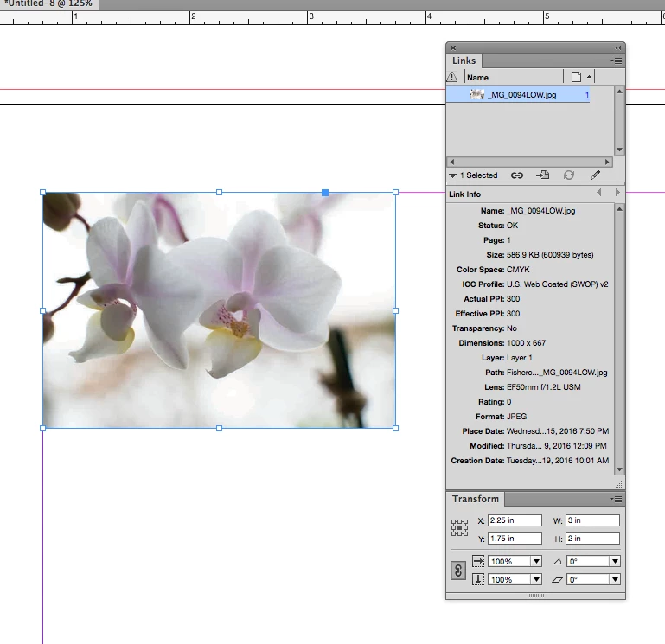The height and width of the screenshot is (644, 665).
Task: Open the Scale Y Percentage dropdown
Action: [536, 579]
